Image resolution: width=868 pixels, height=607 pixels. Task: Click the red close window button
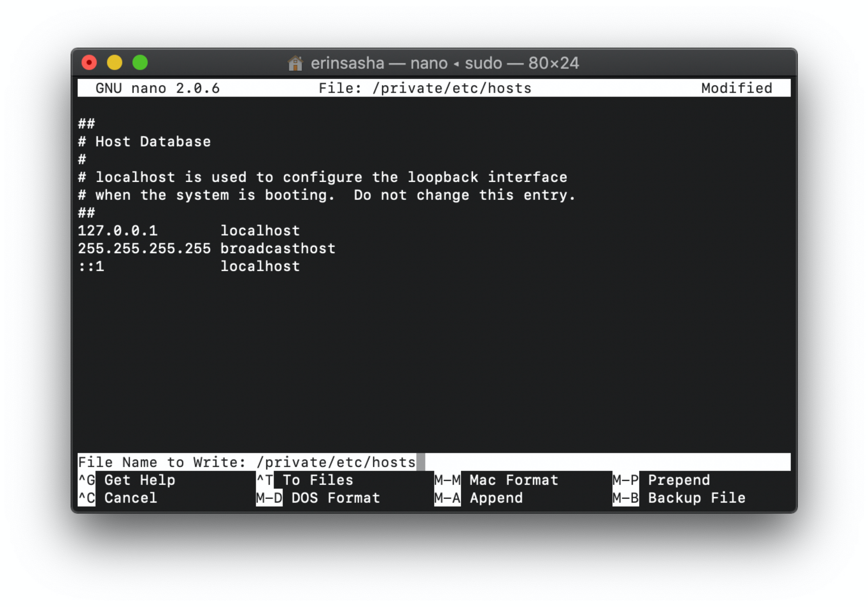[89, 63]
